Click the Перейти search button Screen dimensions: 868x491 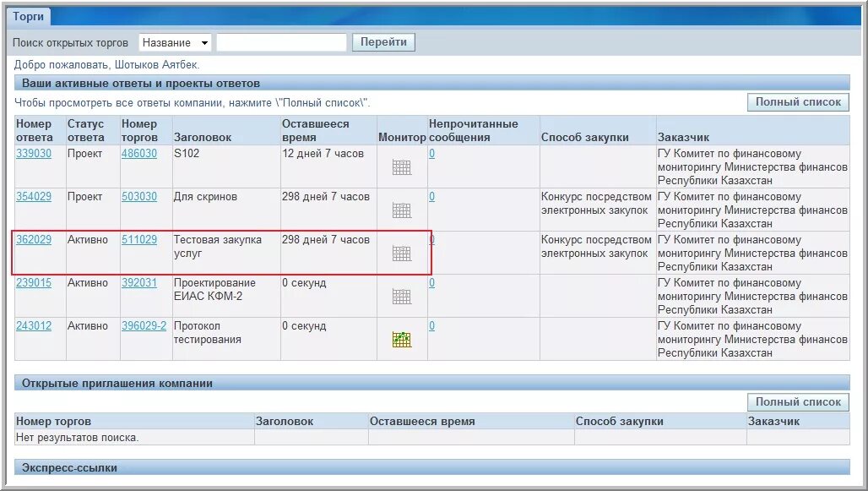pyautogui.click(x=383, y=42)
